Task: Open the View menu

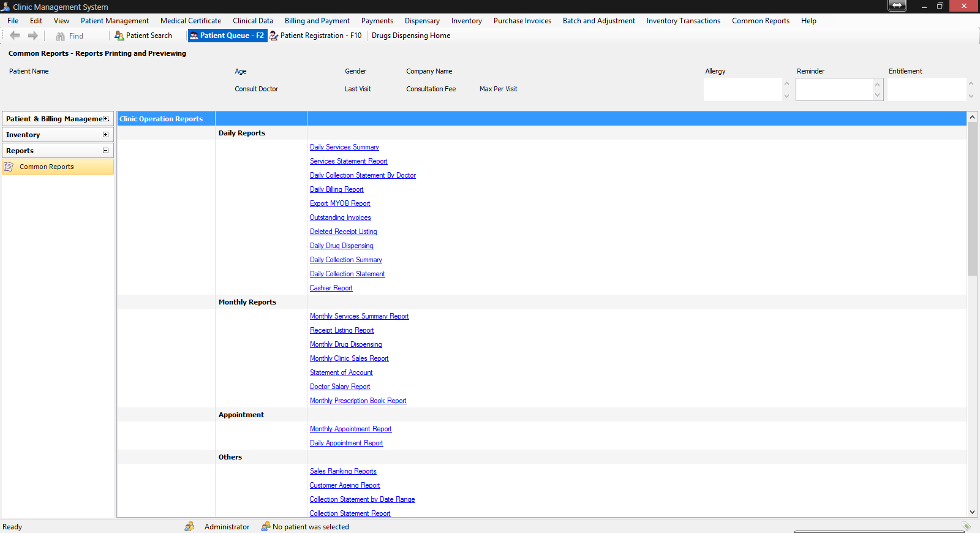Action: tap(61, 21)
